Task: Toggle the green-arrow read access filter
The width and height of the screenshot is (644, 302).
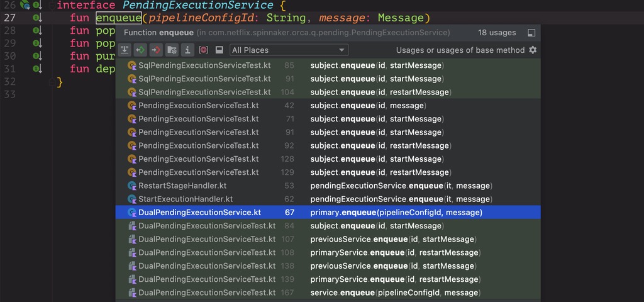Action: (x=140, y=50)
